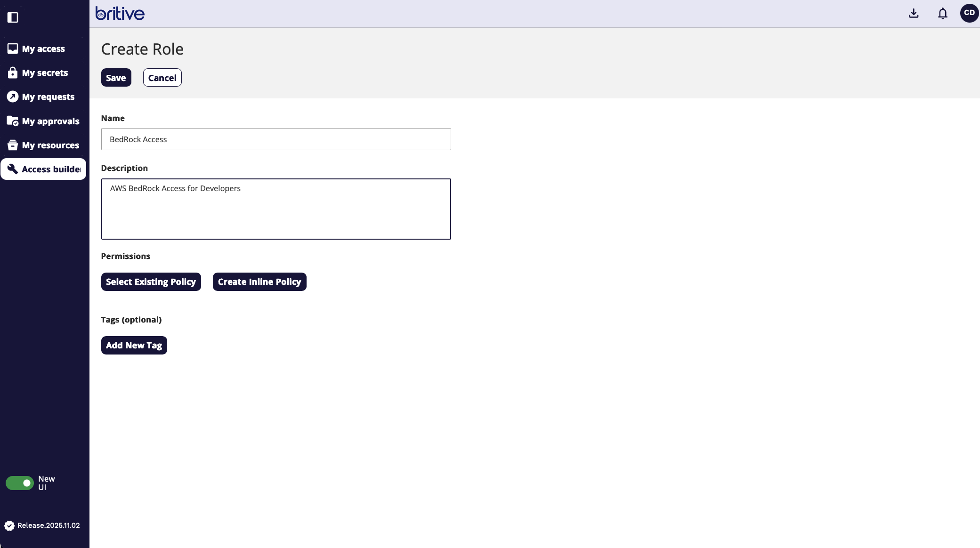
Task: Click the download icon in header
Action: pos(914,13)
